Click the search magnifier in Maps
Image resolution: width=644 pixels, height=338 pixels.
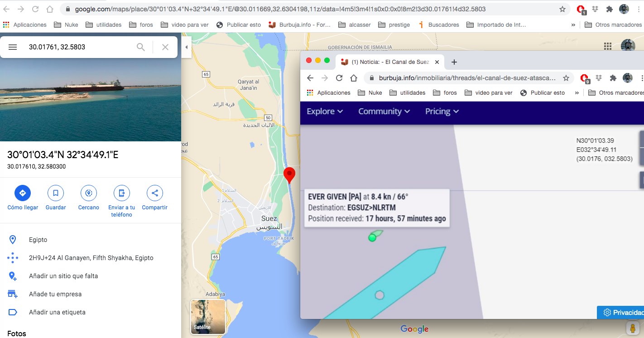[141, 47]
